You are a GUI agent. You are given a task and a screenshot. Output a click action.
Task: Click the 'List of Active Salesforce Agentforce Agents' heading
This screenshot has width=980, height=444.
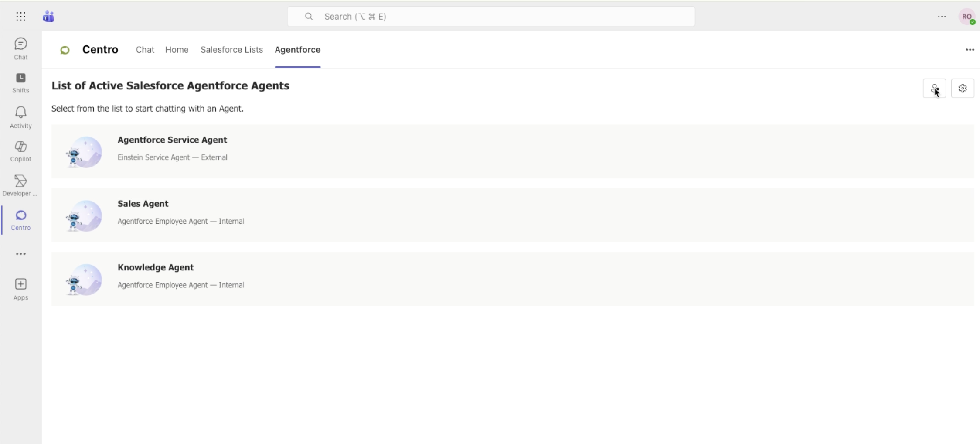[170, 85]
